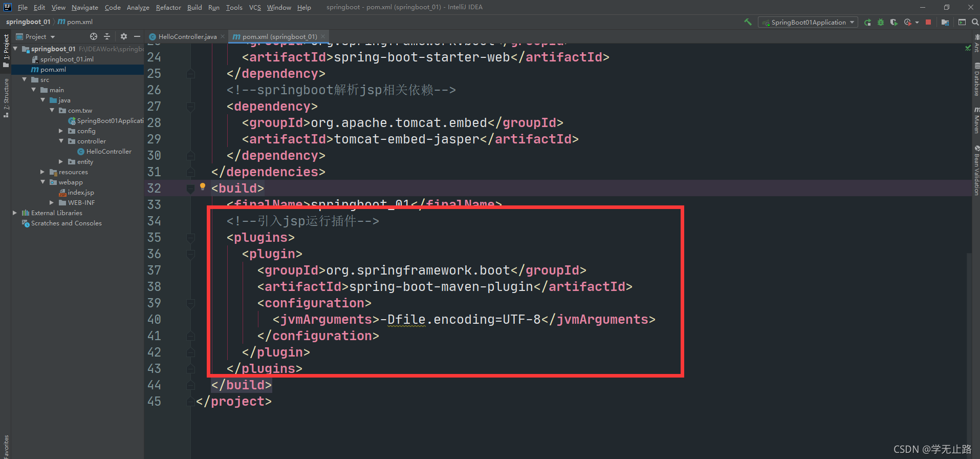Open the profiler dropdown arrow
Image resolution: width=980 pixels, height=459 pixels.
tap(917, 22)
